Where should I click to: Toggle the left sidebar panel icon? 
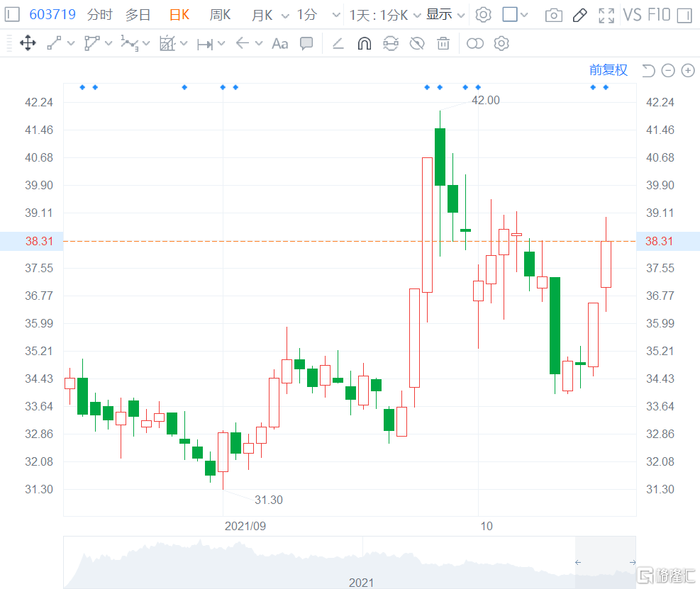(12, 15)
